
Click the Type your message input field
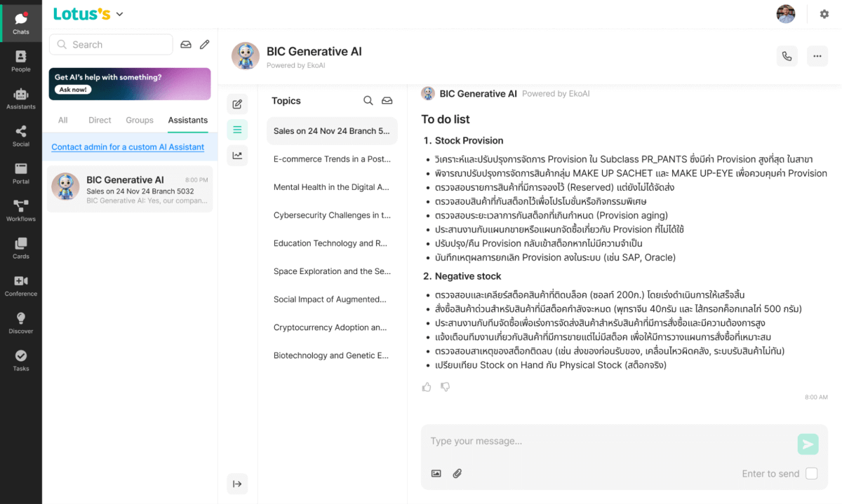point(603,442)
